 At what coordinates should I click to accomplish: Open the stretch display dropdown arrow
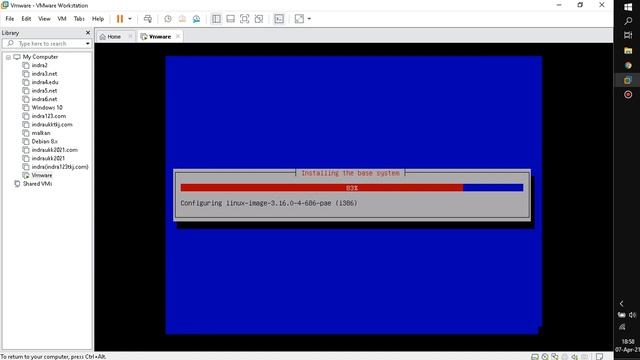pyautogui.click(x=309, y=19)
